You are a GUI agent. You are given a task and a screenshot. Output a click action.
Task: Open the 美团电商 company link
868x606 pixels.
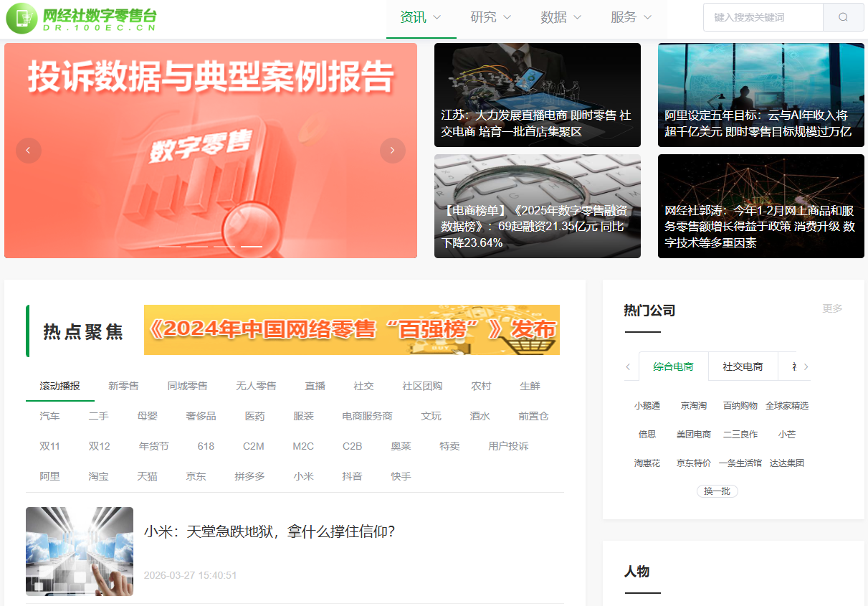coord(694,434)
